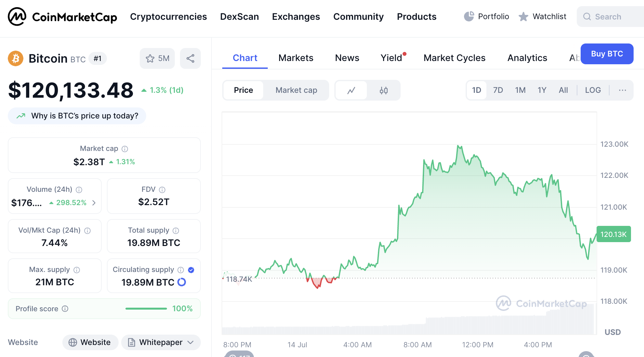Click the #1 rank badge
Viewport: 644px width, 357px height.
pyautogui.click(x=97, y=58)
